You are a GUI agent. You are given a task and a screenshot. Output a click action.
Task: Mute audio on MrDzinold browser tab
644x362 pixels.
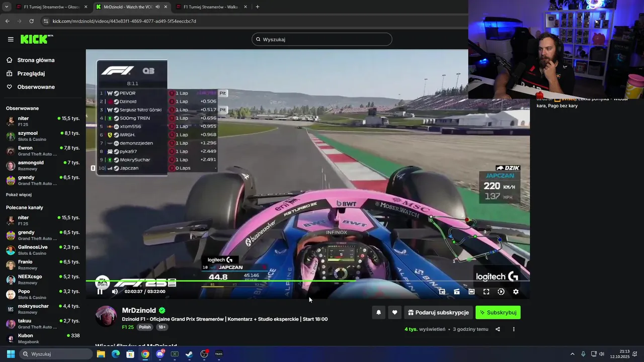[x=157, y=7]
